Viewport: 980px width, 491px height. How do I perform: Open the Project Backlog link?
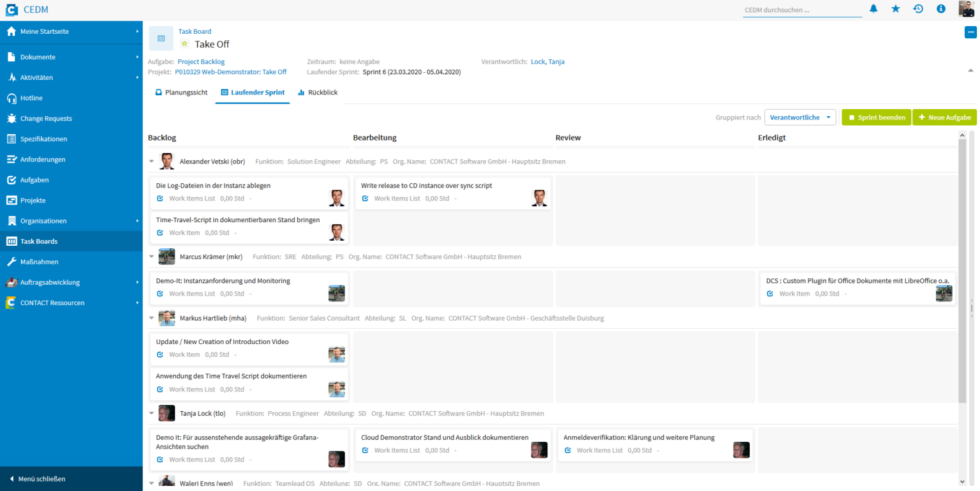(x=201, y=61)
